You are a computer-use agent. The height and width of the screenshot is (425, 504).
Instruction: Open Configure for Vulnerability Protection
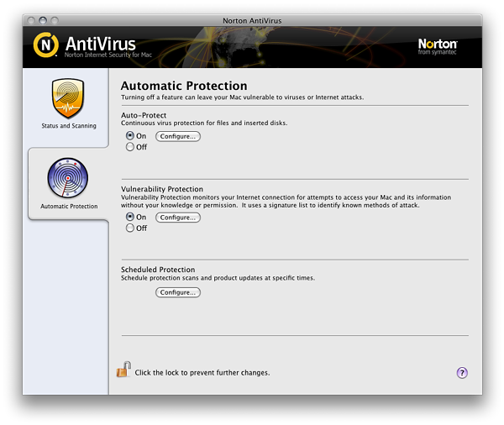[x=178, y=217]
